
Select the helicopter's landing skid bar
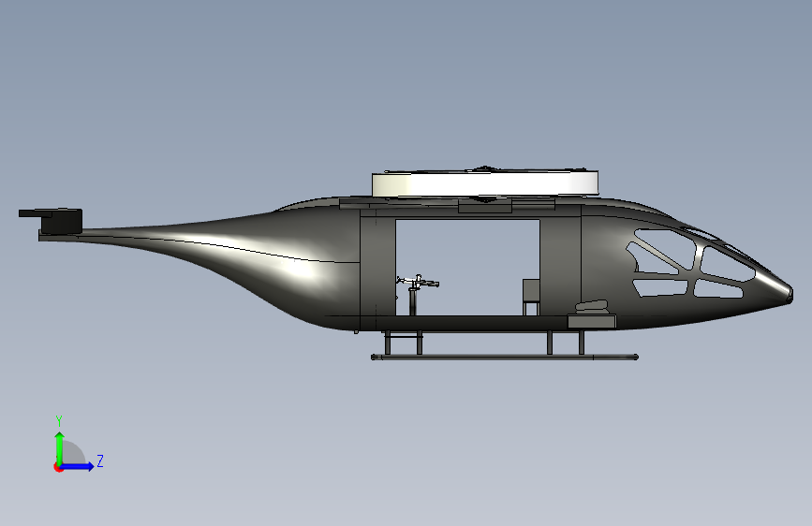point(505,357)
